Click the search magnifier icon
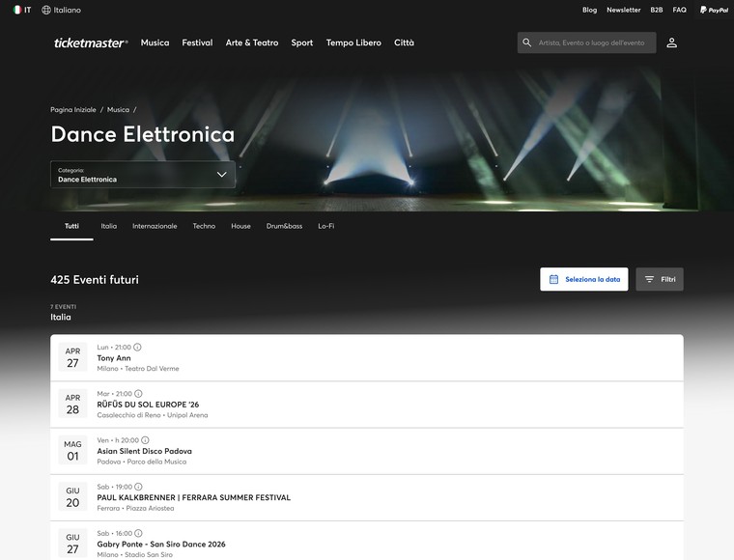734x560 pixels. point(527,42)
